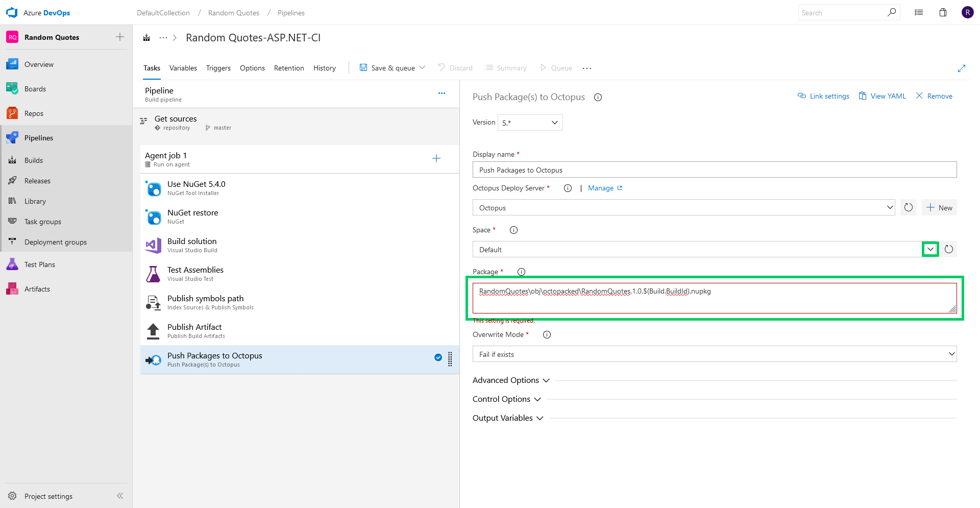The height and width of the screenshot is (508, 980).
Task: Remove the Push Packages task
Action: [x=934, y=96]
